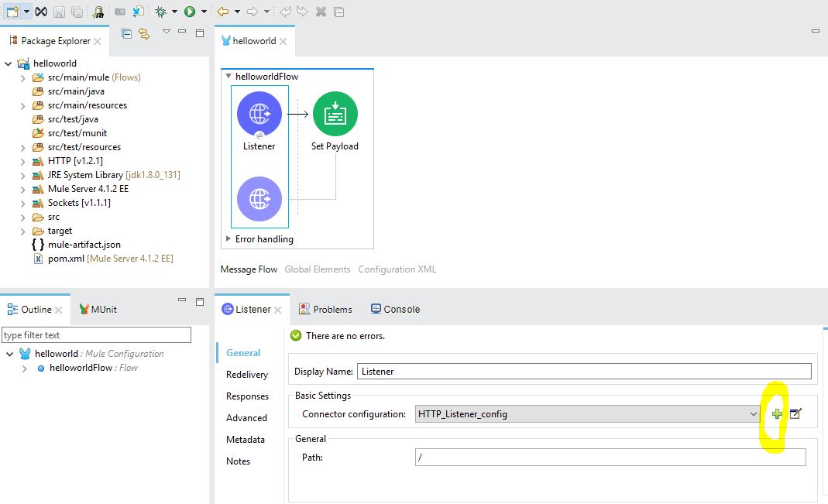Toggle Link with Editor in Package Explorer
Image resolution: width=828 pixels, height=504 pixels.
[x=143, y=33]
